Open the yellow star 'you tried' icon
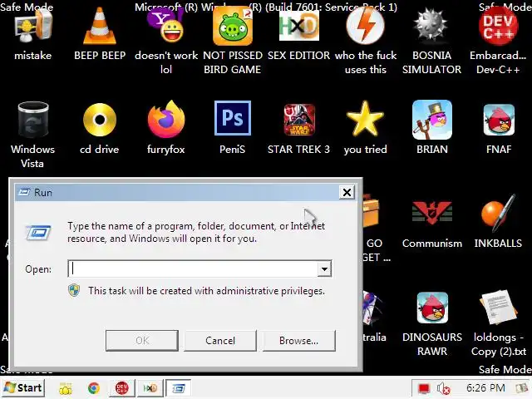 click(x=365, y=119)
